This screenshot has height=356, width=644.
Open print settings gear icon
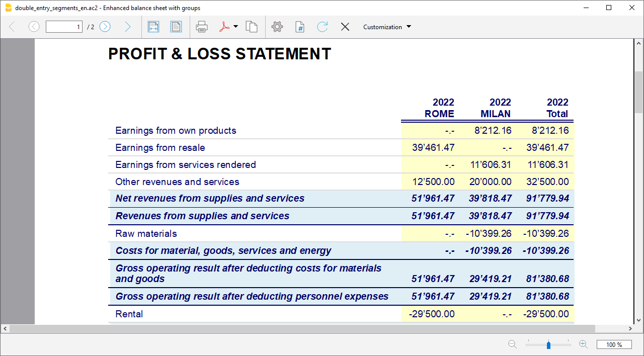click(277, 27)
